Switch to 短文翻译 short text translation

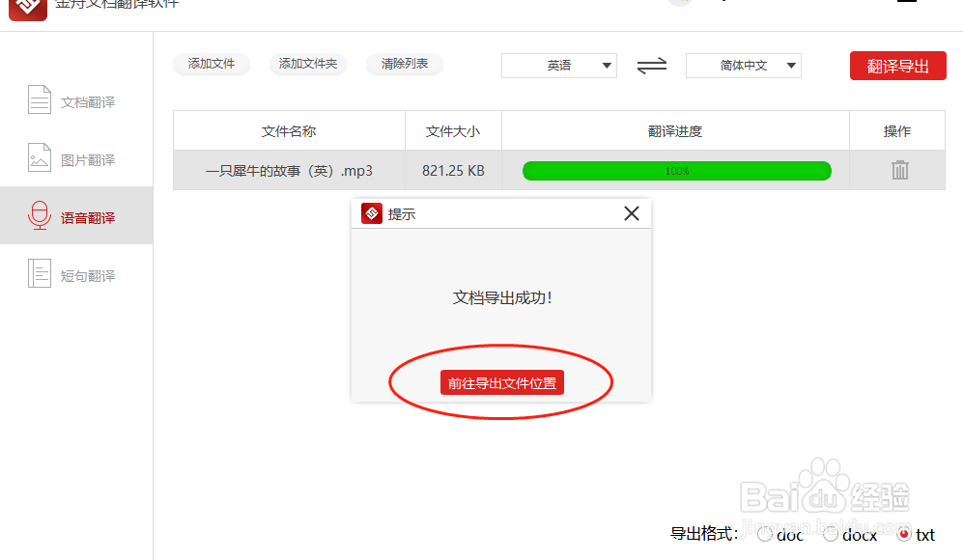click(x=76, y=274)
